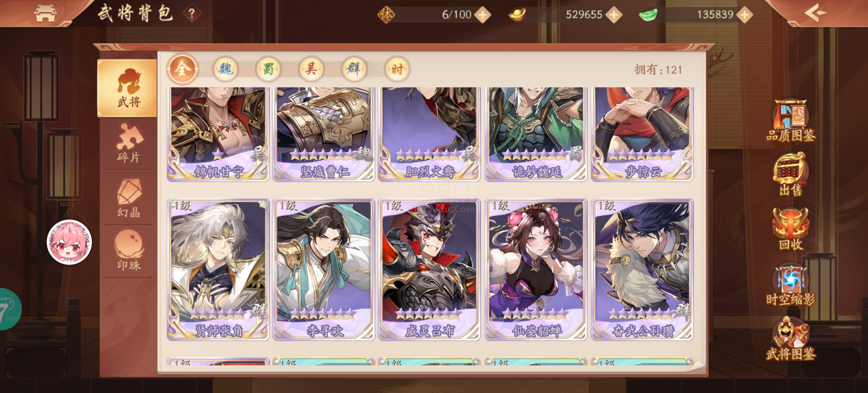Add stamina with the plus beside 6/100

482,14
